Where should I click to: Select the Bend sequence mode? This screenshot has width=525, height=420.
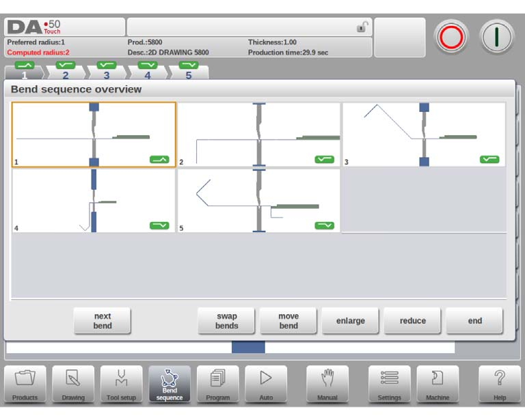point(170,384)
